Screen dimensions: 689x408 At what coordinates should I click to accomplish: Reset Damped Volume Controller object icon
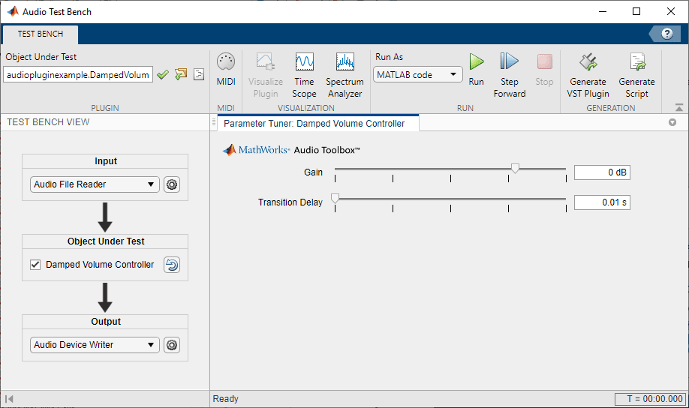[x=172, y=265]
